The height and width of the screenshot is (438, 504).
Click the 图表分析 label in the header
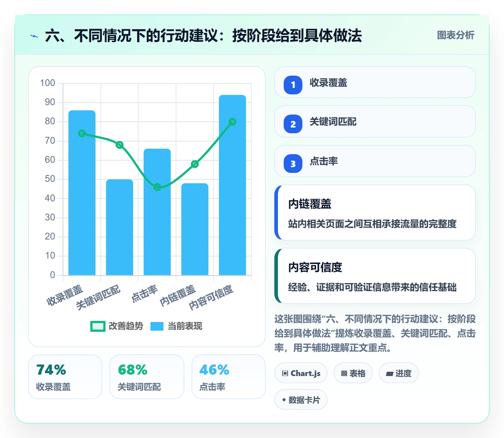[456, 35]
